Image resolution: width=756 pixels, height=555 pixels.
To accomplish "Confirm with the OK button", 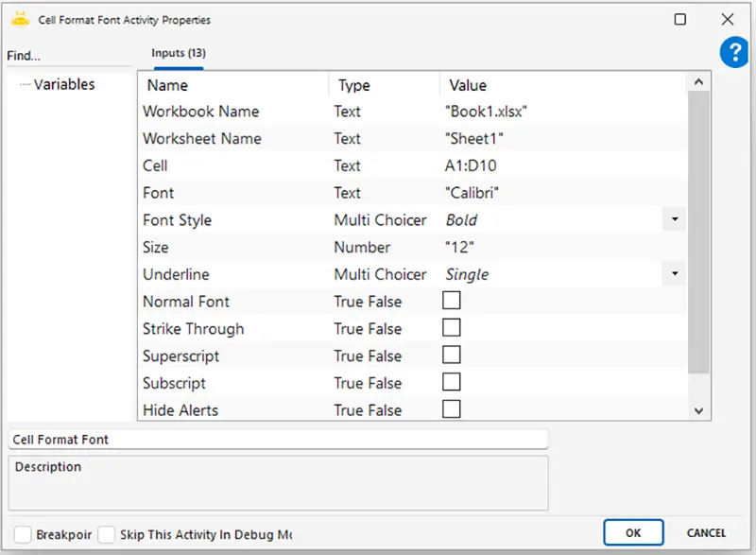I will pyautogui.click(x=633, y=533).
